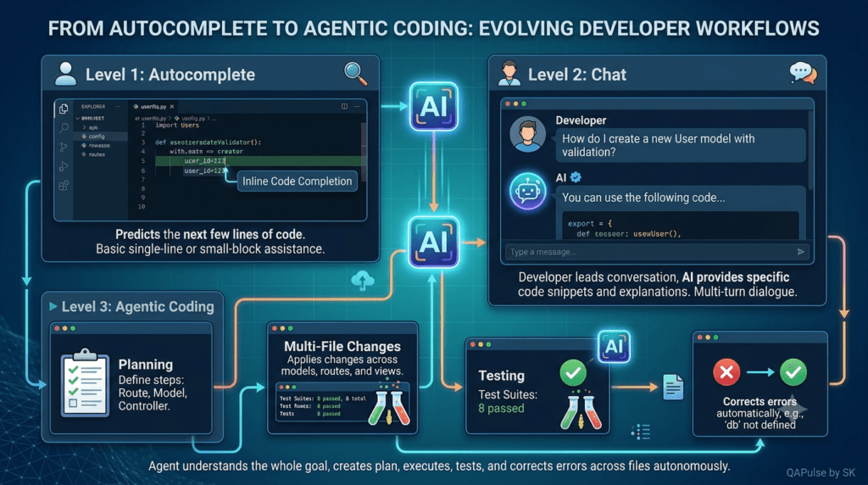Click the green checkmark in the Testing window
This screenshot has width=868, height=485.
pyautogui.click(x=573, y=372)
